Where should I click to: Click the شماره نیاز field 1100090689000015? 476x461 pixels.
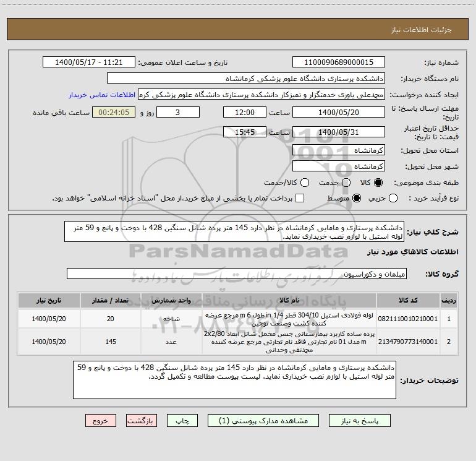[339, 62]
